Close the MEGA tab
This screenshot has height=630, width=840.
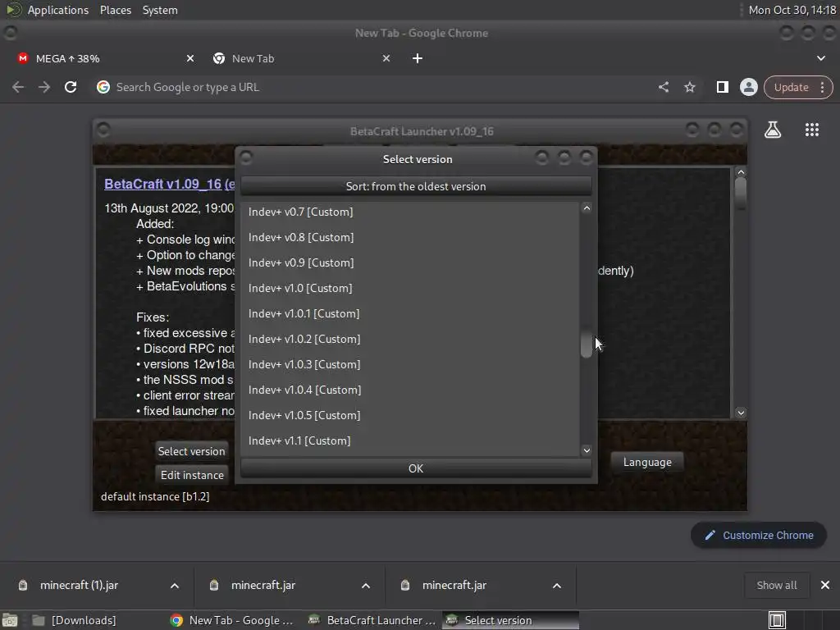[x=190, y=58]
